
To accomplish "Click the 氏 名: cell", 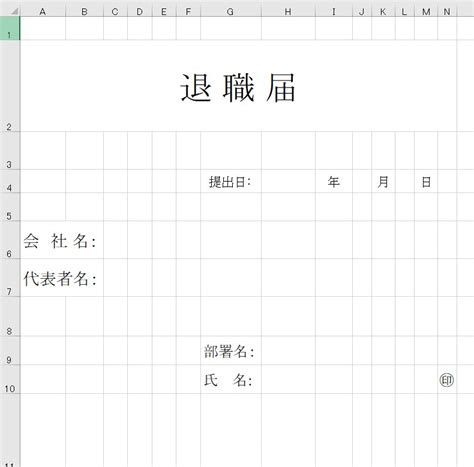I will (x=231, y=379).
